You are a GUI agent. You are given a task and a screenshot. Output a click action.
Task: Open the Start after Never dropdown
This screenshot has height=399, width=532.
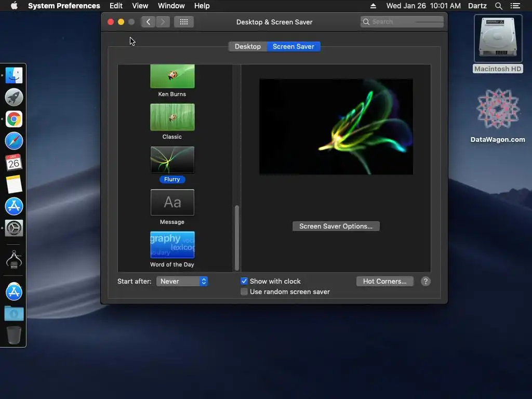[x=182, y=281]
